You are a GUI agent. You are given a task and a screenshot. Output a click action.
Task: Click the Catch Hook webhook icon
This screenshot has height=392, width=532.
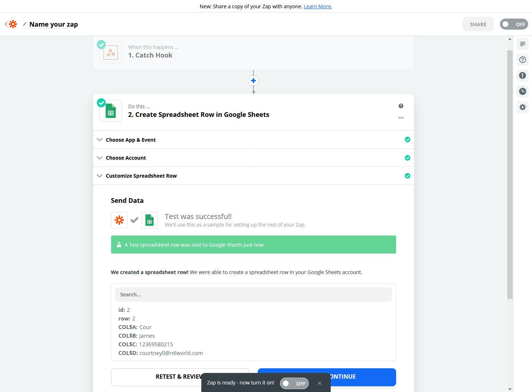(x=111, y=53)
